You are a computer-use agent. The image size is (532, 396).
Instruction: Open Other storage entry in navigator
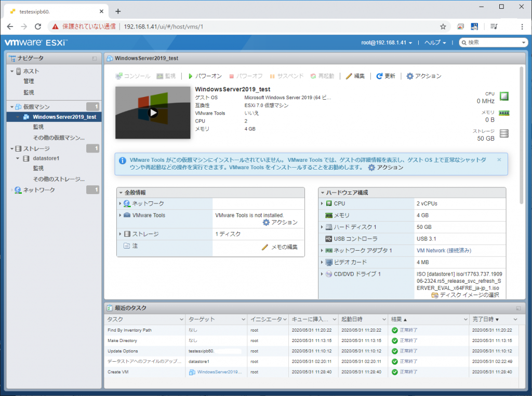click(x=59, y=179)
